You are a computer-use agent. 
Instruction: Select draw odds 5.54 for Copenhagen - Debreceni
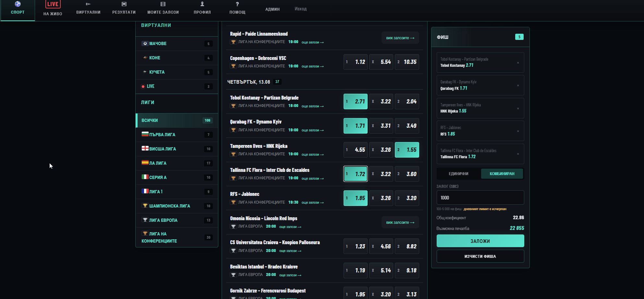coord(381,62)
